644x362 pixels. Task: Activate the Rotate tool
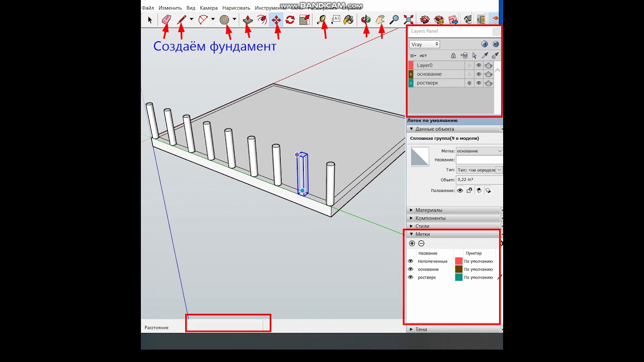[290, 20]
